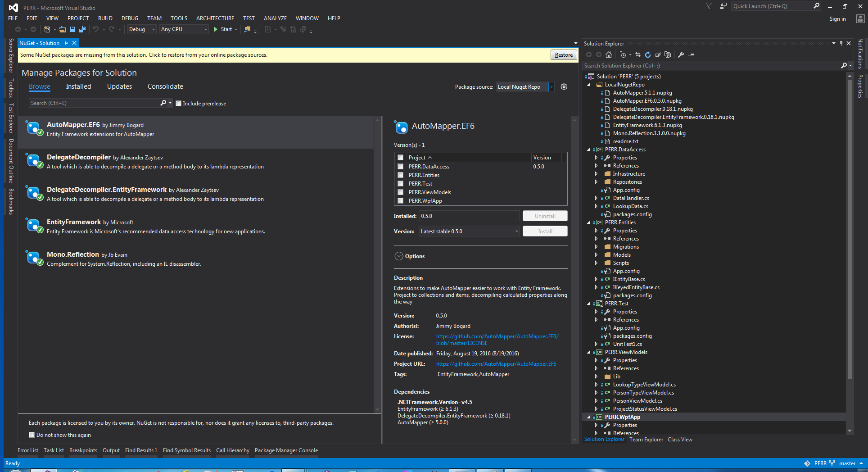
Task: Click the feedback icon near Quick Launch
Action: [723, 6]
